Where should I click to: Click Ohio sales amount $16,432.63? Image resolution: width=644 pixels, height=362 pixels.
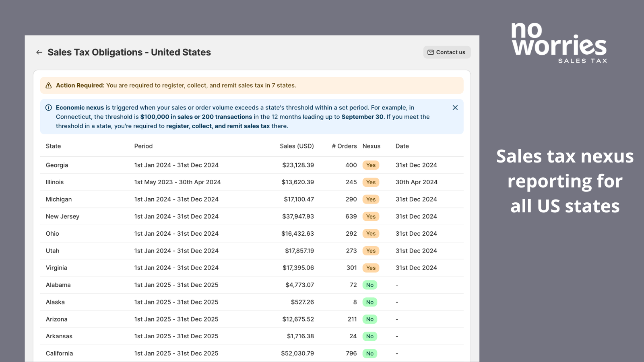pos(298,233)
